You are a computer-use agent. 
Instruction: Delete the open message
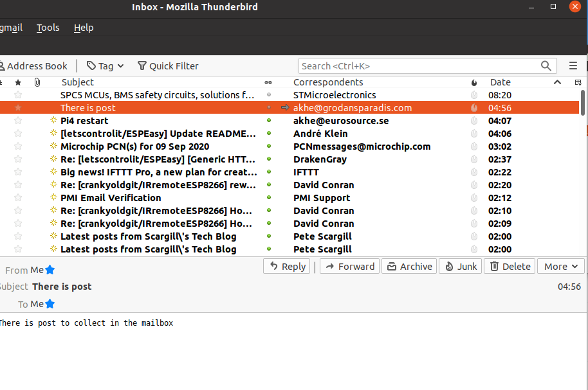[x=510, y=267]
